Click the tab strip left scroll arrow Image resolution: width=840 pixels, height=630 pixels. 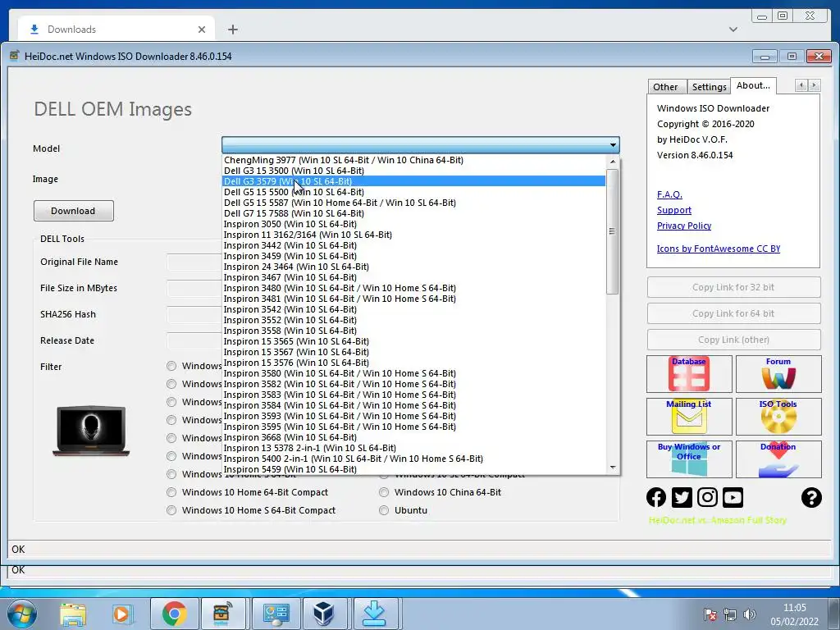point(801,85)
